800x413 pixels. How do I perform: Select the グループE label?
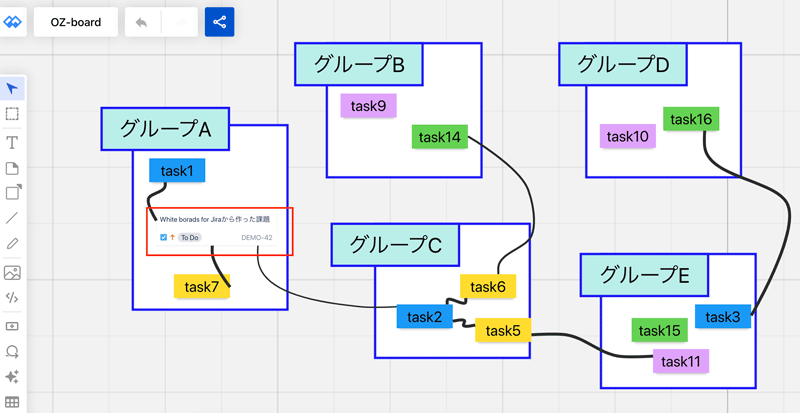point(644,275)
